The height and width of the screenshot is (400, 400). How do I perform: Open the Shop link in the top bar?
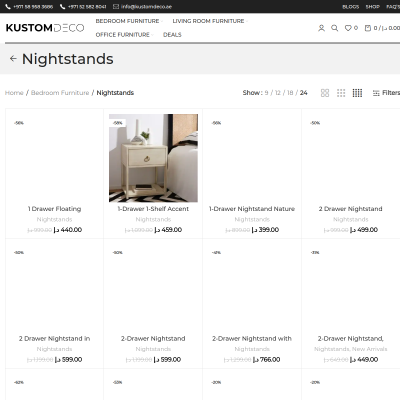coord(372,7)
